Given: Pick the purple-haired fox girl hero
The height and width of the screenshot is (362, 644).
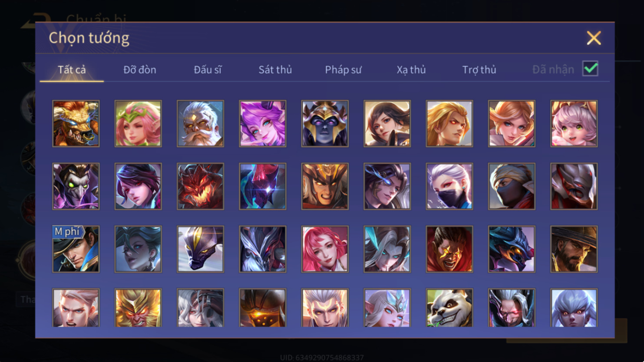Looking at the screenshot, I should point(262,124).
